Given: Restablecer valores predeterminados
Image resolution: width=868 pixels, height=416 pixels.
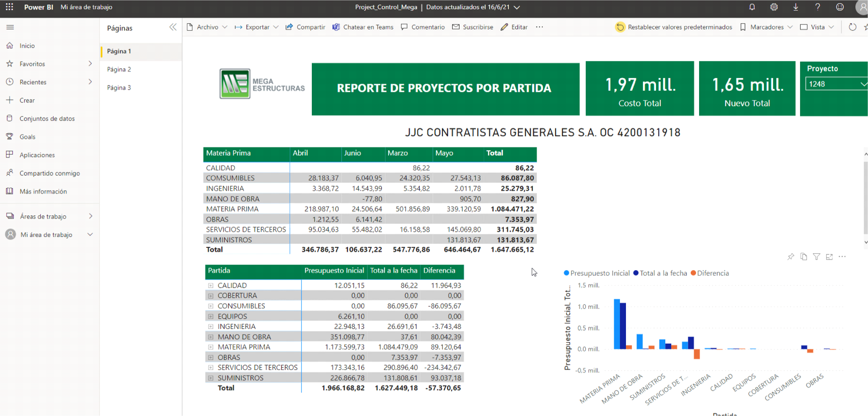Looking at the screenshot, I should click(x=674, y=27).
